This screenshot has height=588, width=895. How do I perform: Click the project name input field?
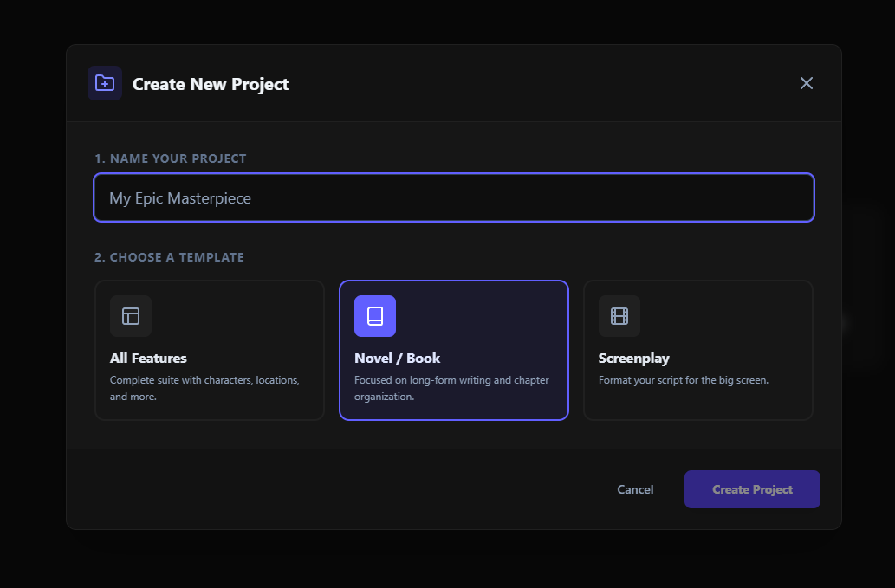[454, 197]
